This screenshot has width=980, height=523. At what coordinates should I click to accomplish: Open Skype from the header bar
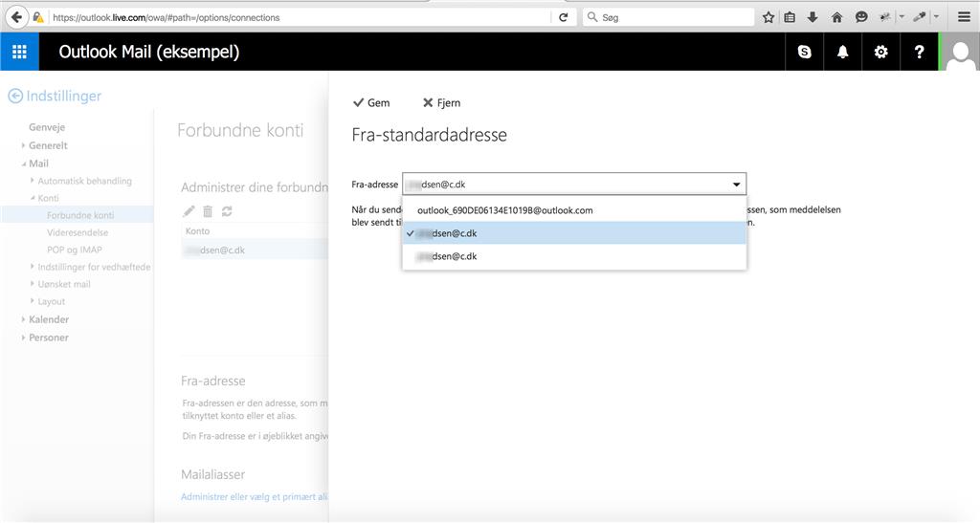tap(804, 52)
